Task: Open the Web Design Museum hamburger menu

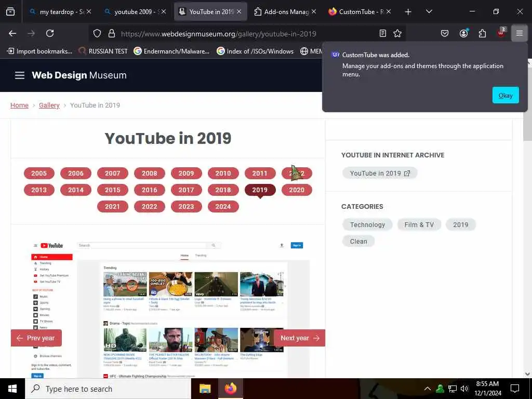Action: tap(20, 75)
